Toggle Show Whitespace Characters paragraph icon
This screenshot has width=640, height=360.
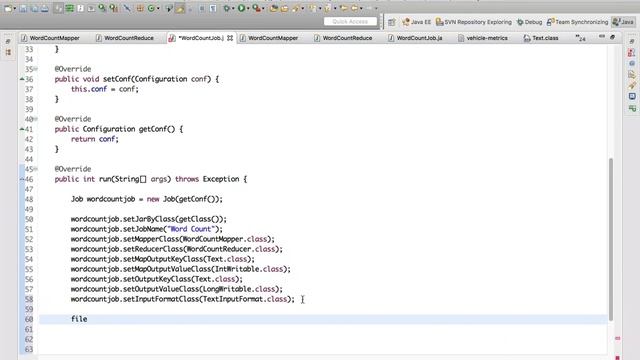click(x=213, y=8)
